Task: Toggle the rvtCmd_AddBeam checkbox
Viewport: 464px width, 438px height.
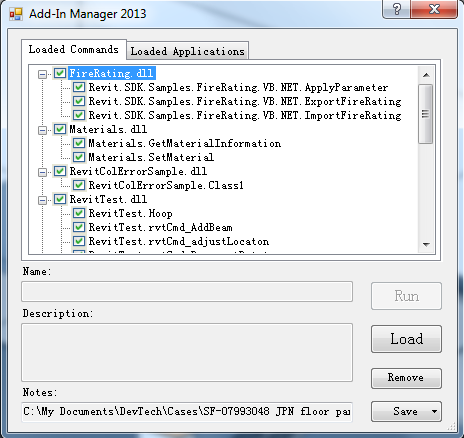Action: 79,227
